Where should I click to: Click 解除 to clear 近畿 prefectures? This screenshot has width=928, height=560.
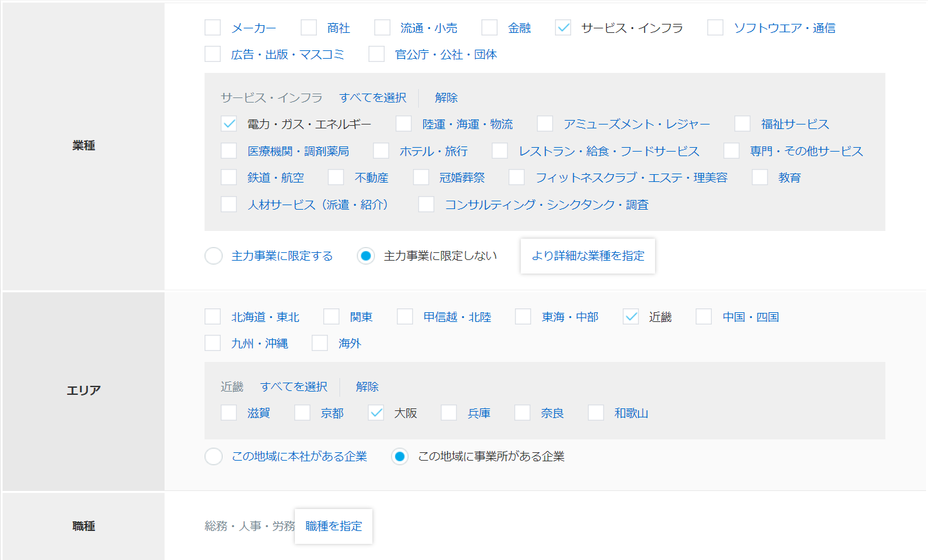(367, 386)
